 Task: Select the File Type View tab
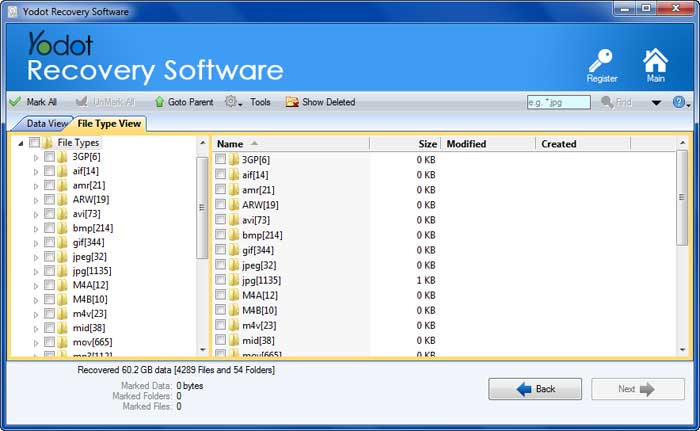coord(108,124)
